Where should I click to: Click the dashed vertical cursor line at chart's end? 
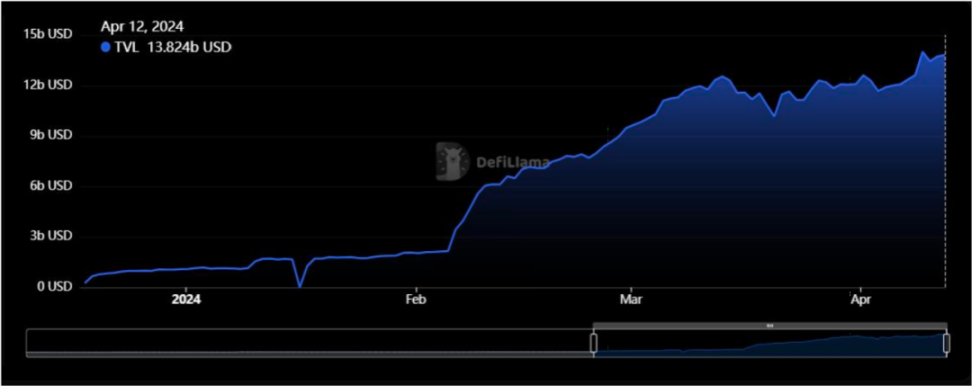click(945, 161)
